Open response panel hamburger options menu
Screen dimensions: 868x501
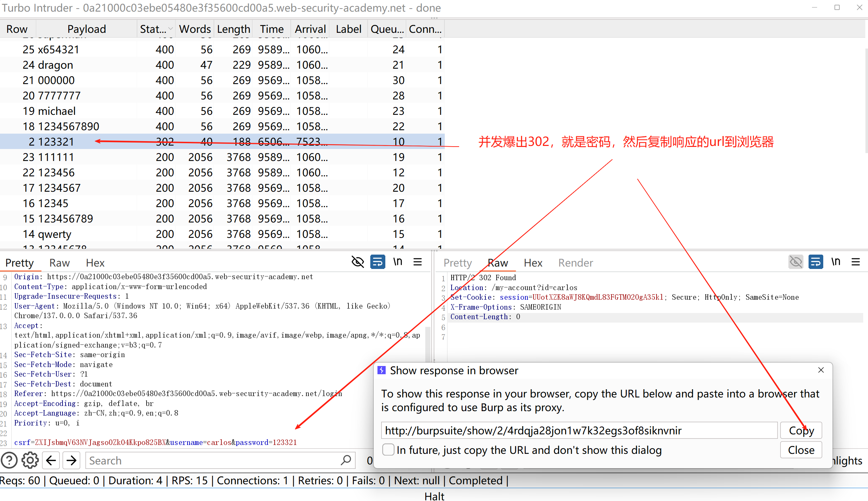point(856,262)
